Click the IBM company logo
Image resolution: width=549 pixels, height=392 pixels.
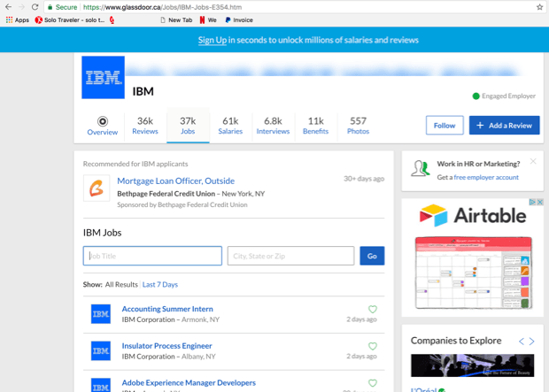click(103, 77)
